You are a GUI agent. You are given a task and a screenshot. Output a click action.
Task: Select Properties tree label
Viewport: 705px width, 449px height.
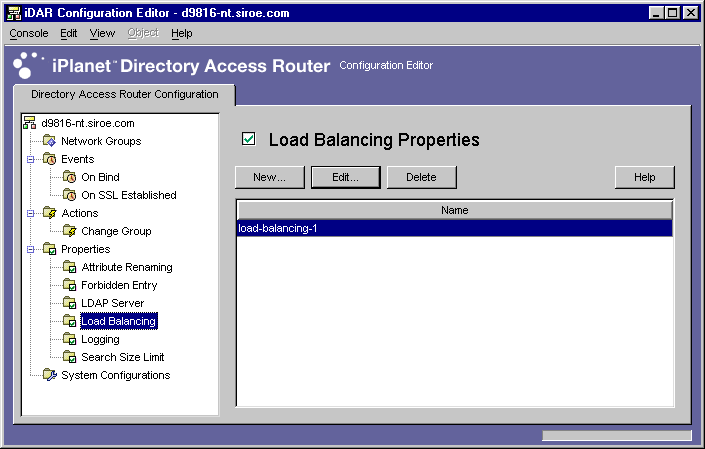[85, 249]
